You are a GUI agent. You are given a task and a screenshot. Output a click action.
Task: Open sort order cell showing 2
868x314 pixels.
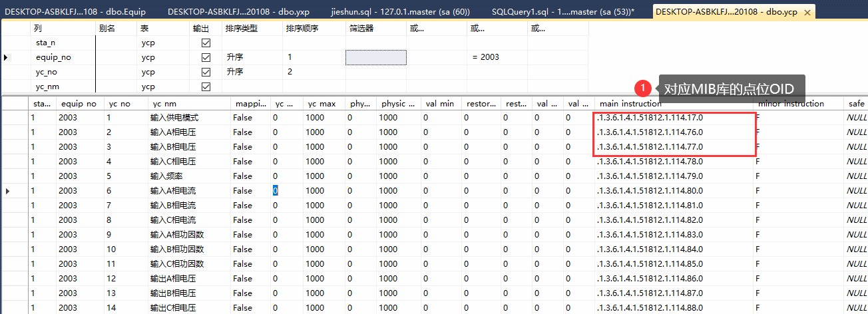point(313,72)
